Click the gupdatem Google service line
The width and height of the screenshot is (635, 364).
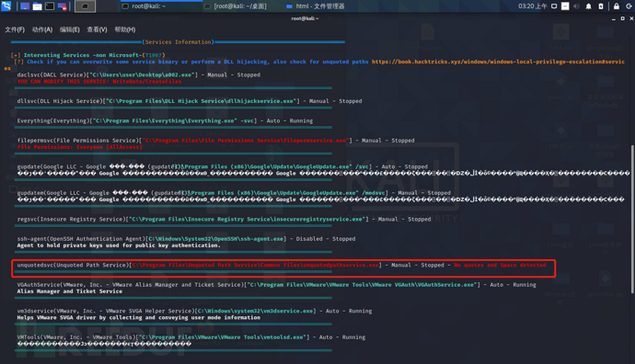[234, 193]
